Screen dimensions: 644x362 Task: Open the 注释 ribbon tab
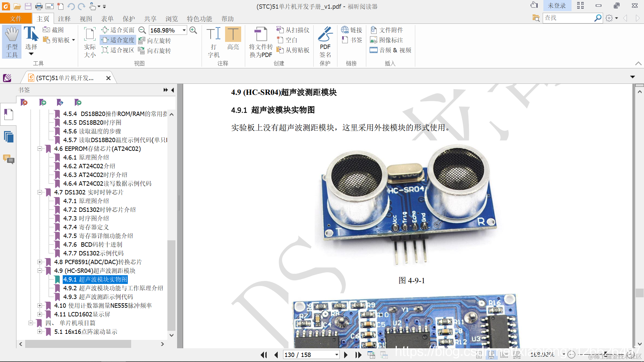64,19
